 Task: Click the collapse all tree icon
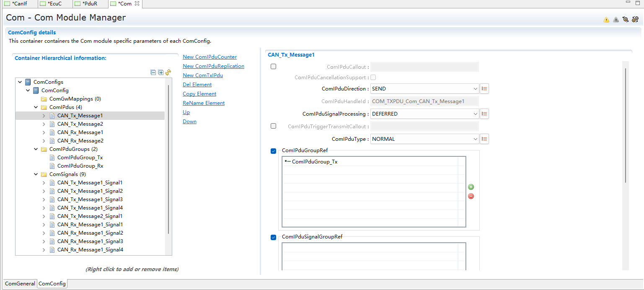(153, 72)
